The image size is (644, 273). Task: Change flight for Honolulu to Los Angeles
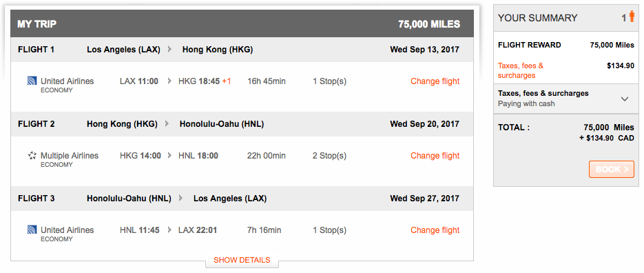pyautogui.click(x=435, y=230)
